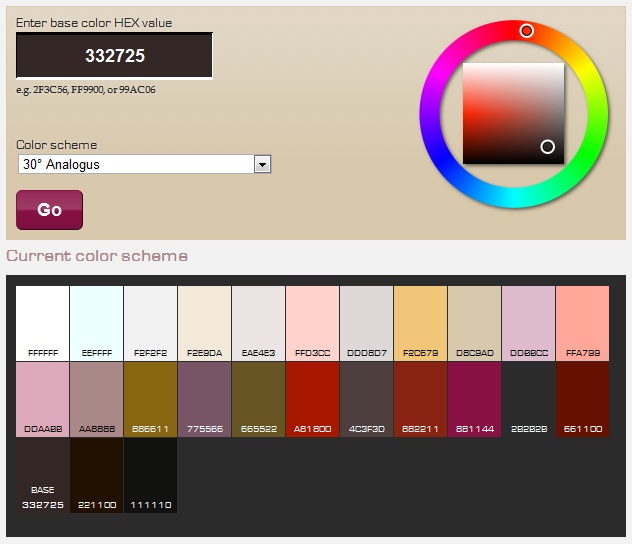The image size is (632, 544).
Task: Select the 221100 dark brown swatch
Action: tap(97, 475)
